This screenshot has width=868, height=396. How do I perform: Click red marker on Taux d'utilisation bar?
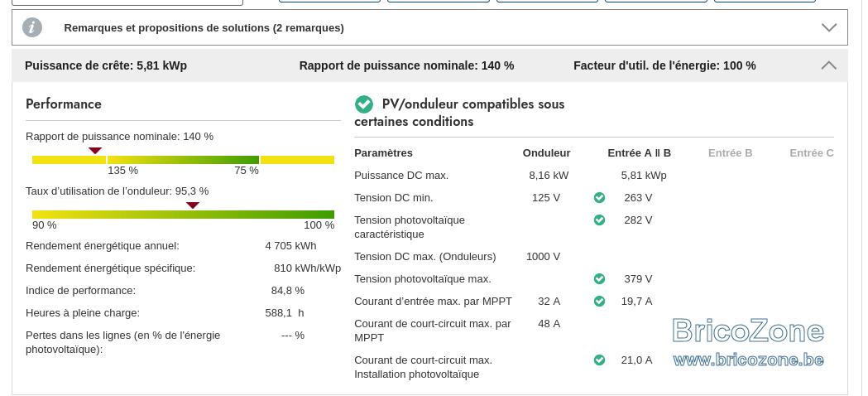click(193, 205)
